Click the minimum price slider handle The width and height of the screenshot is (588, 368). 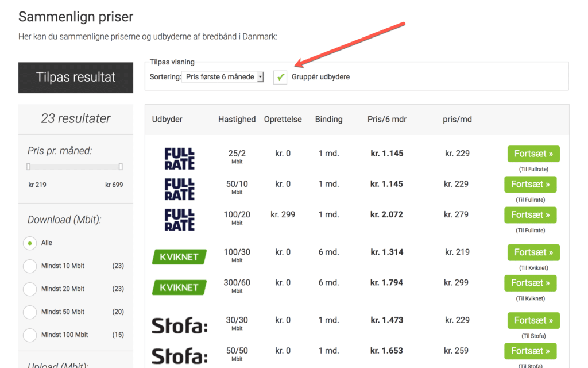(28, 167)
